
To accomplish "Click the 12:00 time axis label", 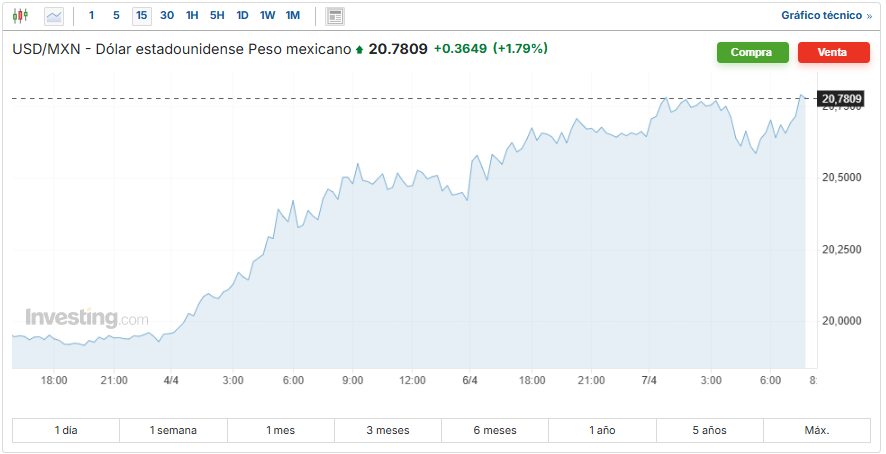I will pos(412,381).
